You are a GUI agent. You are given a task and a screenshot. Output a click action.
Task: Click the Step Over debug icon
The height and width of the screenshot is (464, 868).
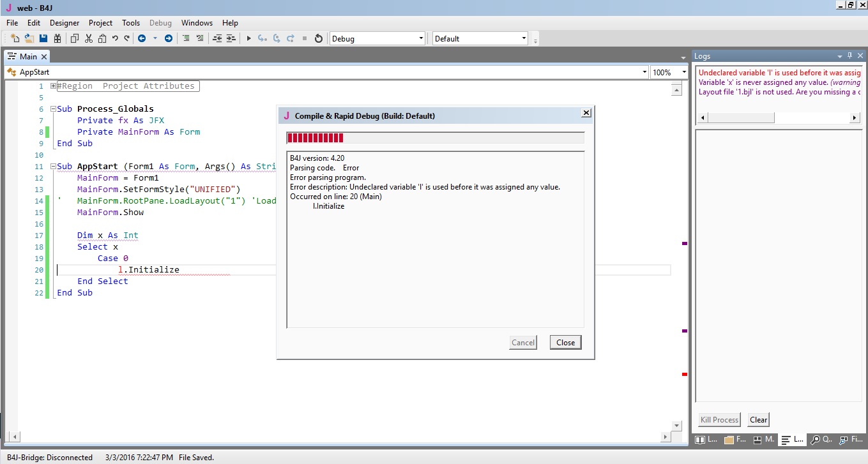pyautogui.click(x=277, y=38)
